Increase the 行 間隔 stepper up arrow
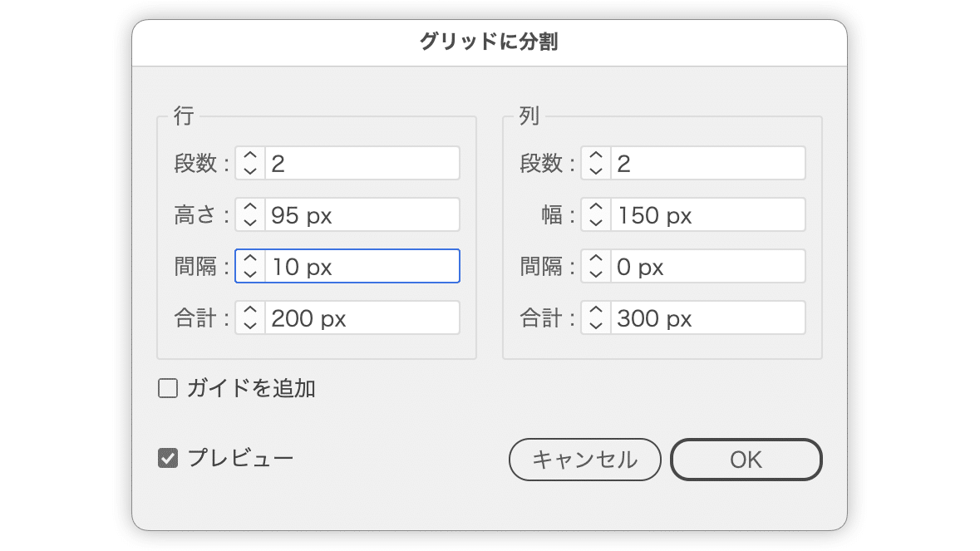Screen dimensions: 980x551 click(x=250, y=258)
